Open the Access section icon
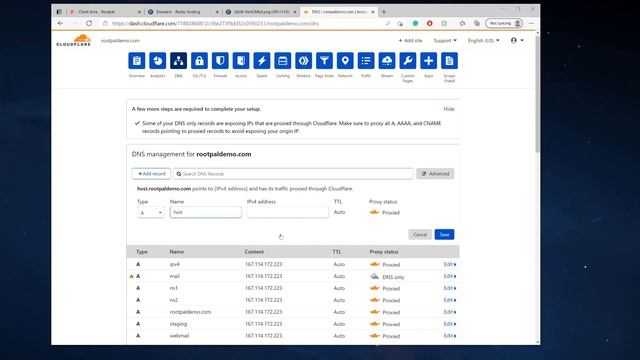The width and height of the screenshot is (640, 360). [241, 61]
